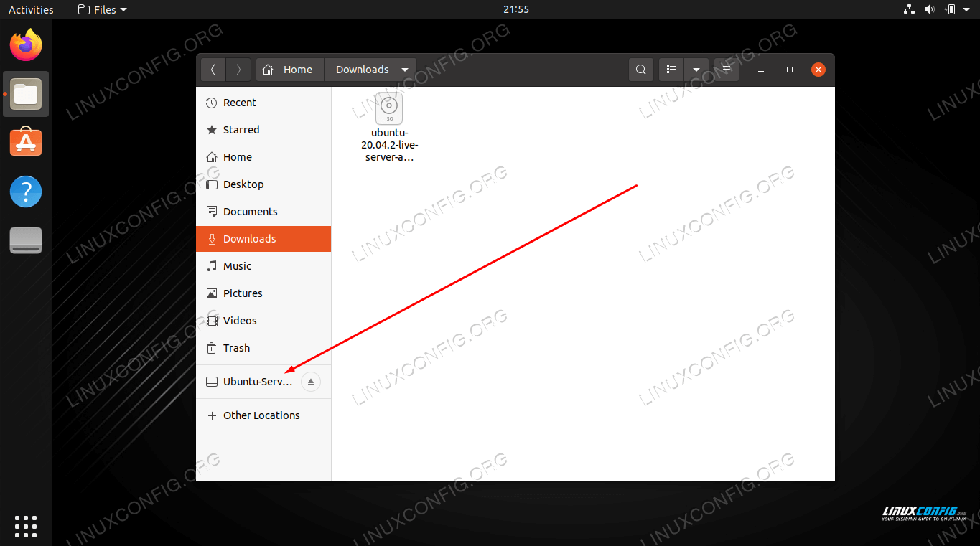The width and height of the screenshot is (980, 546).
Task: Select Home in the sidebar
Action: (x=263, y=157)
